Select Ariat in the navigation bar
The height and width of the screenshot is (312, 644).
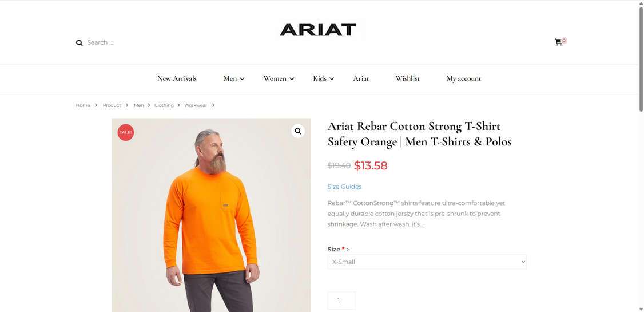pos(361,78)
